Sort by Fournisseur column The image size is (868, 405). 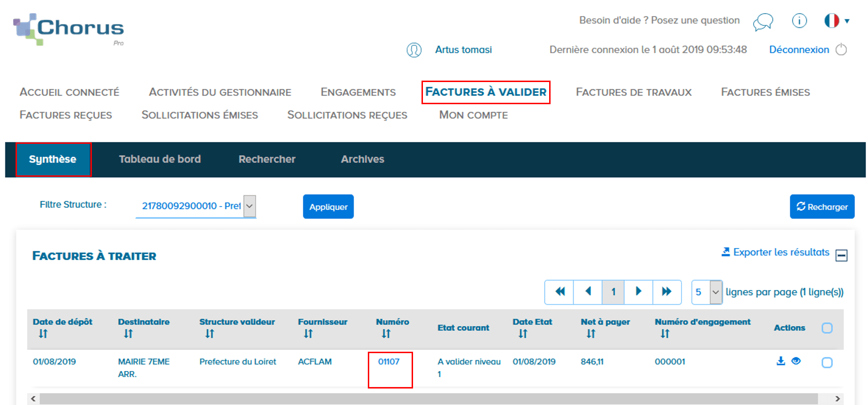[x=308, y=334]
